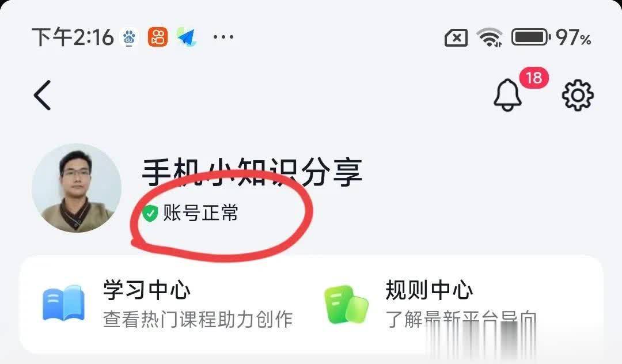This screenshot has width=622, height=364.
Task: Tap the account name 手机小知识分享
Action: (252, 172)
